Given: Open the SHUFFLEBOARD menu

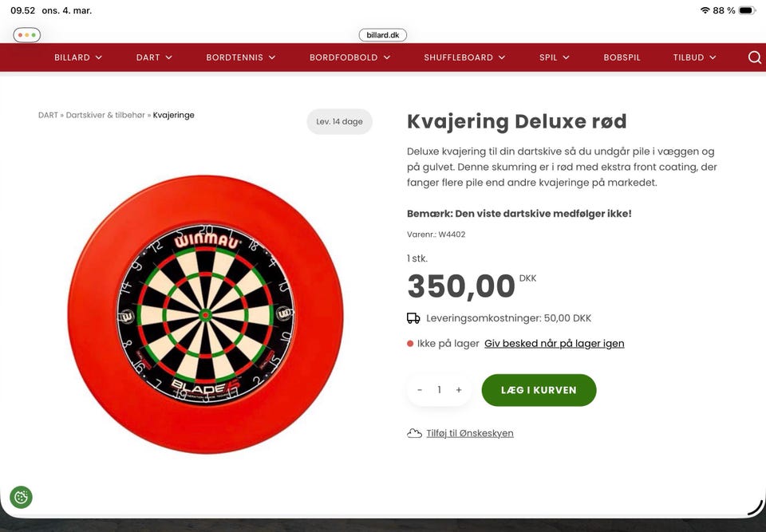Looking at the screenshot, I should click(464, 57).
